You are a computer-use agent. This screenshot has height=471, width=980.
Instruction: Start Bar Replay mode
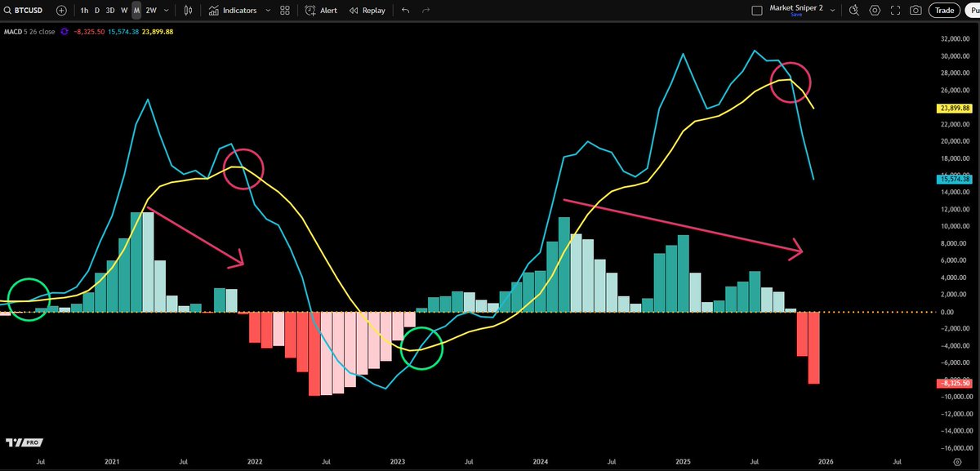(x=367, y=11)
